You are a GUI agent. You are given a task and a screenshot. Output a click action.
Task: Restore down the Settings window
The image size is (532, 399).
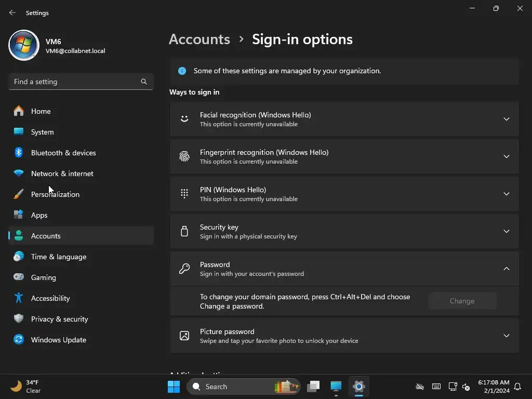(x=496, y=8)
